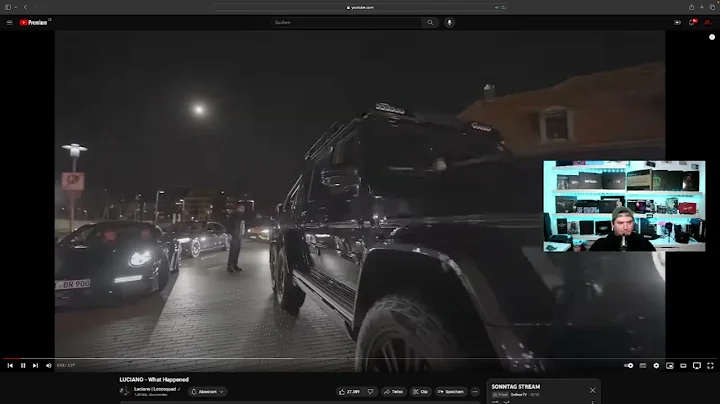Start voice search with microphone icon
The width and height of the screenshot is (720, 404).
pos(450,22)
